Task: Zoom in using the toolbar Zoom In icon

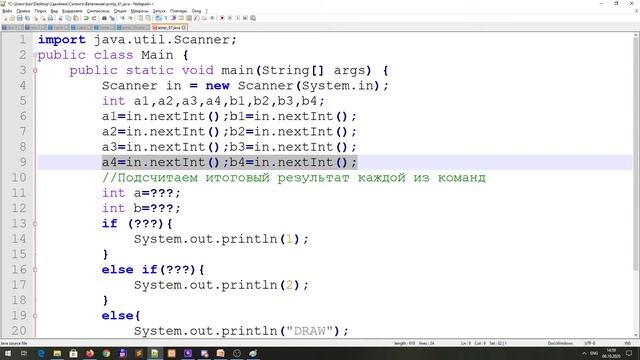Action: (x=122, y=18)
